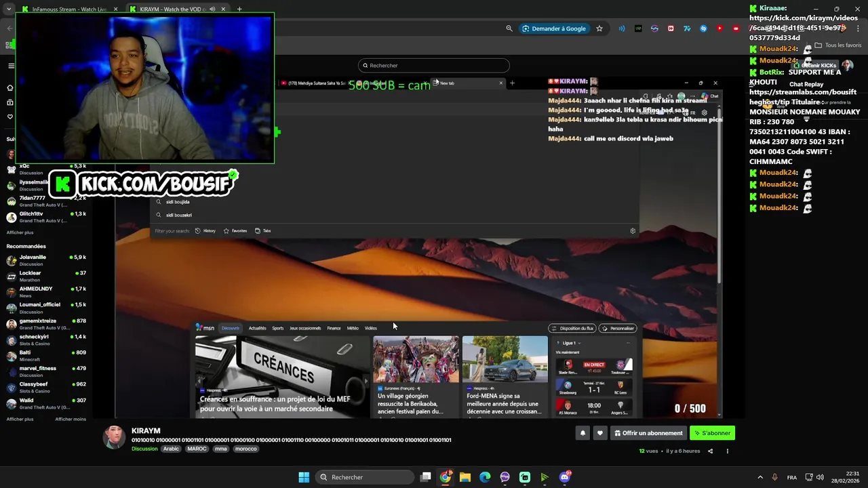
Task: Click the Windows taskbar Rechercher box
Action: point(366,477)
